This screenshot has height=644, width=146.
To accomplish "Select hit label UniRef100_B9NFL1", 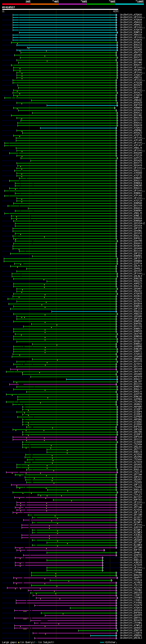I will click(131, 98).
